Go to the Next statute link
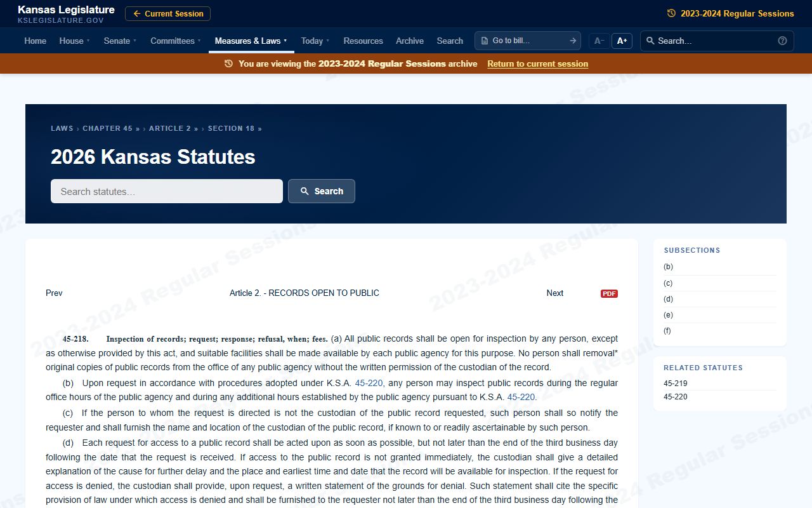 point(554,293)
